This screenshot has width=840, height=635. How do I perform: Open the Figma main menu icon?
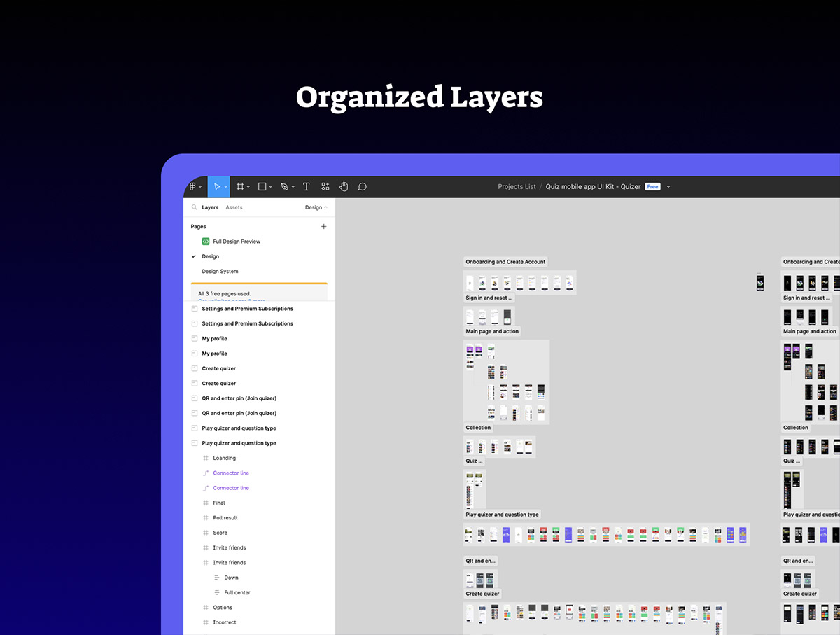[193, 187]
